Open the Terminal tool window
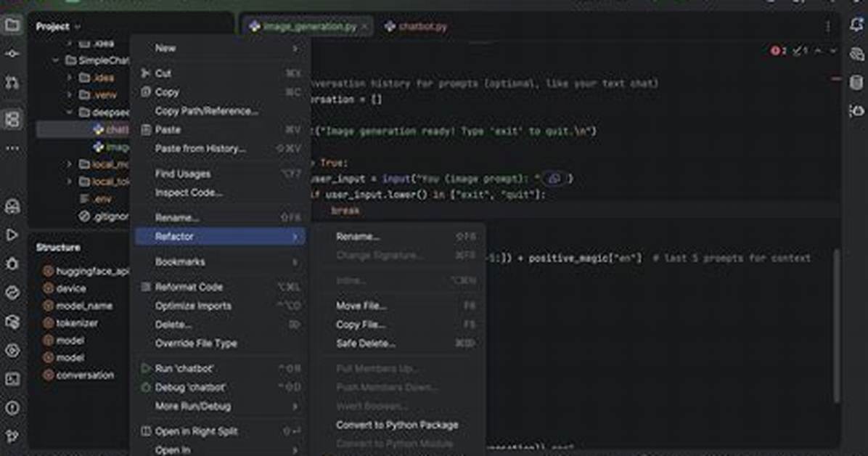The width and height of the screenshot is (868, 456). (12, 379)
